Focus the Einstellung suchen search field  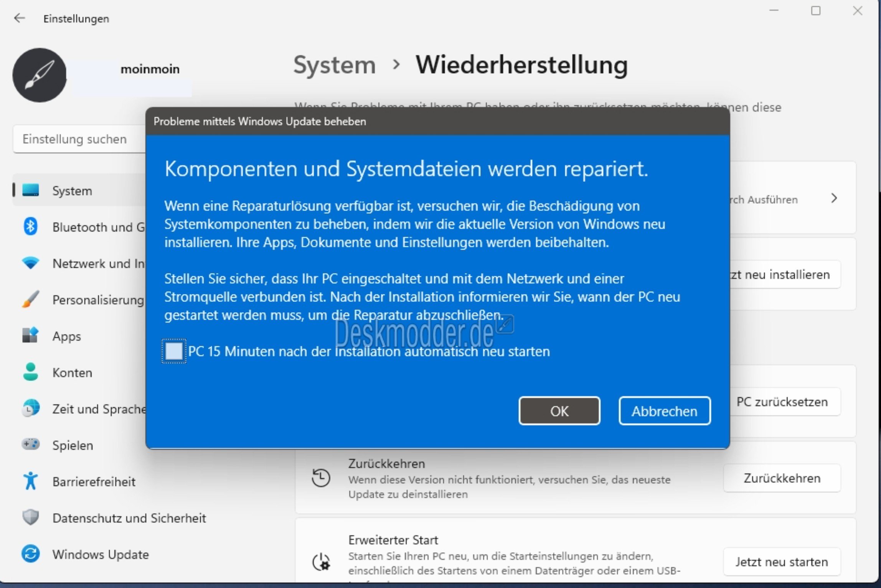coord(79,139)
